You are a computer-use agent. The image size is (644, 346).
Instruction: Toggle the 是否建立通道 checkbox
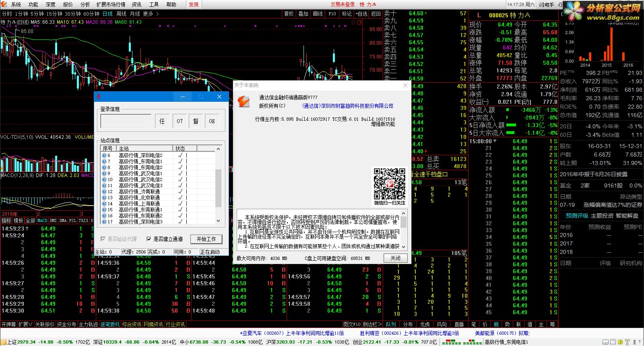(x=149, y=239)
